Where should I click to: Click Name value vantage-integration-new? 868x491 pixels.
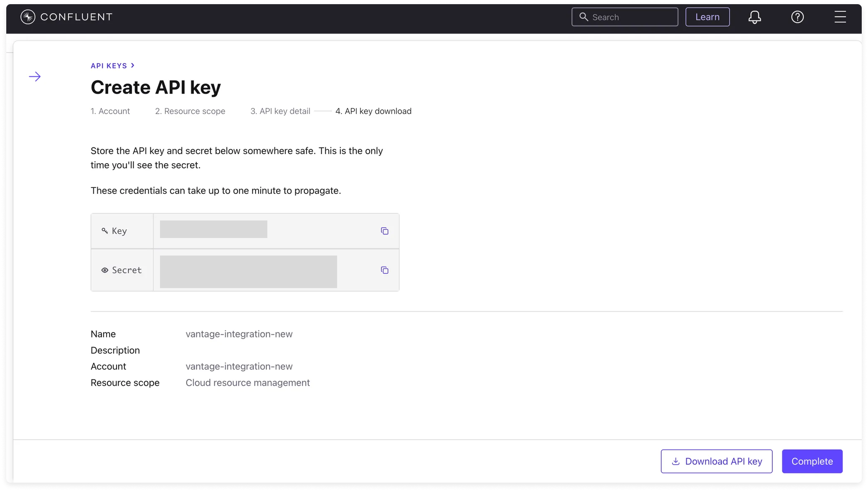(x=239, y=334)
